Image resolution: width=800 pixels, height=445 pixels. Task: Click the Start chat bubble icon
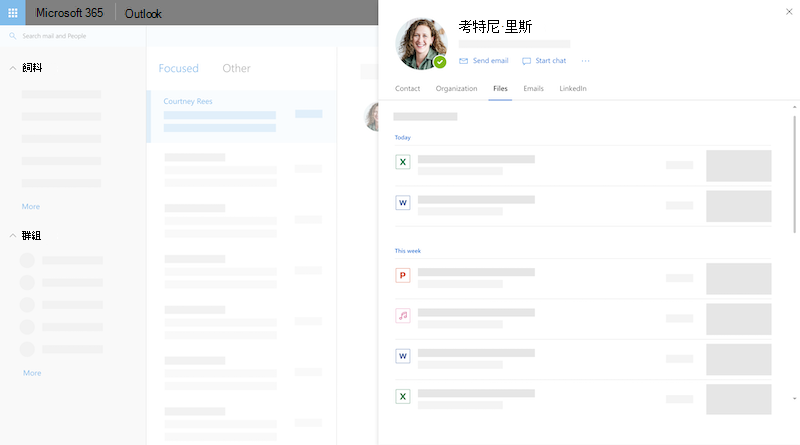pyautogui.click(x=526, y=61)
